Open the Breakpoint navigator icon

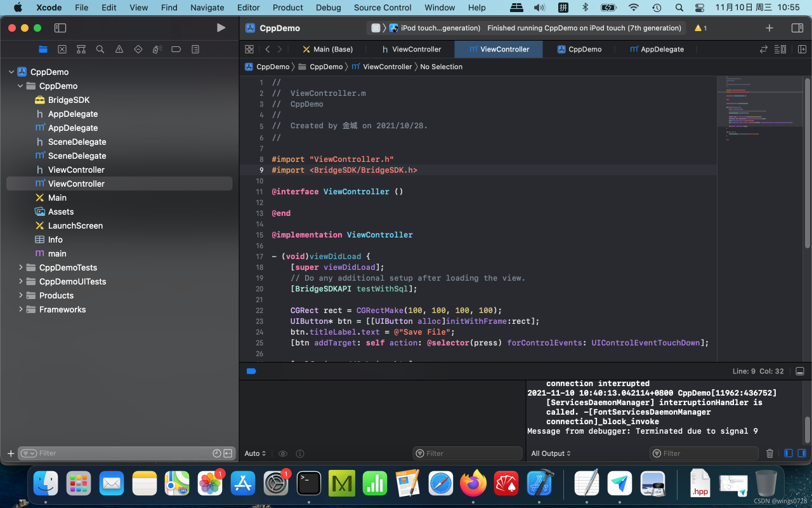[x=176, y=50]
